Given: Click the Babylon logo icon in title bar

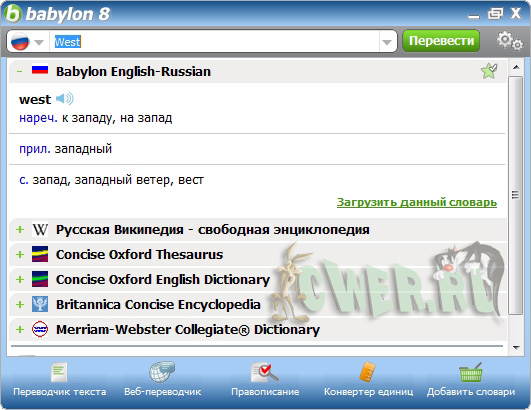Looking at the screenshot, I should (13, 14).
